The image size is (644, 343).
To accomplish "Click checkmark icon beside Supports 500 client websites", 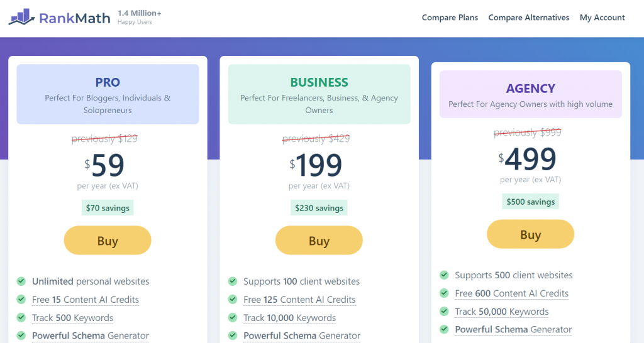I will tap(444, 275).
